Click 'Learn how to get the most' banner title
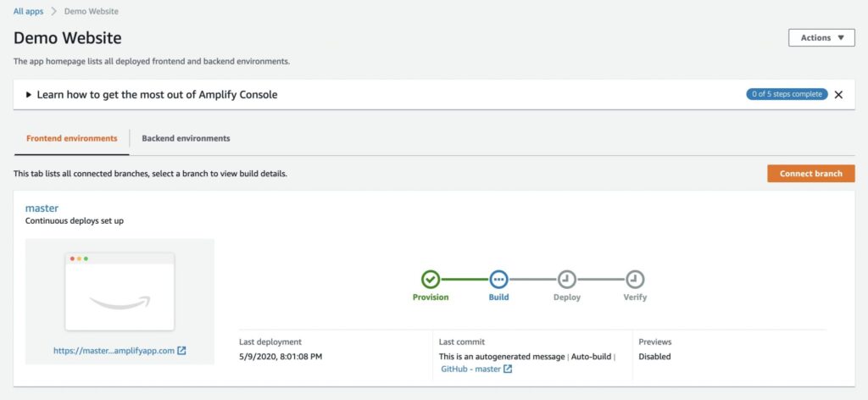Screen dimensions: 868x400 tap(157, 95)
